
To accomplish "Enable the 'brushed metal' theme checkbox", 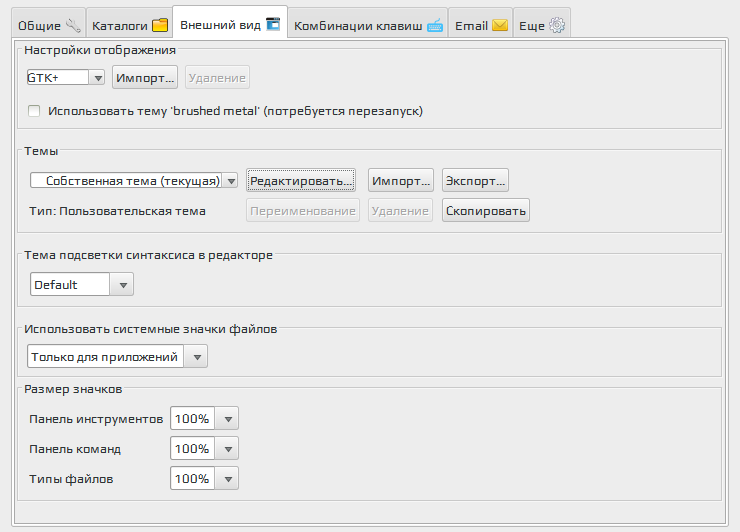I will (x=34, y=111).
